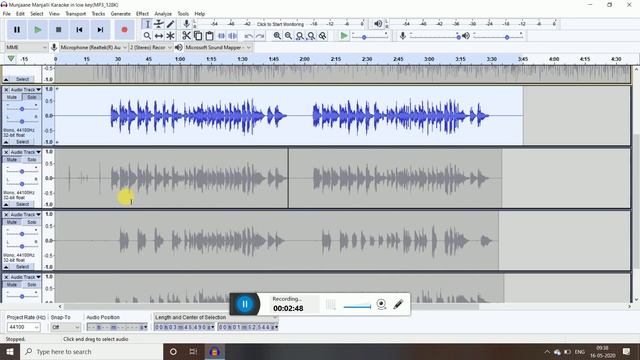Click the red Record button
640x360 pixels.
pyautogui.click(x=124, y=30)
